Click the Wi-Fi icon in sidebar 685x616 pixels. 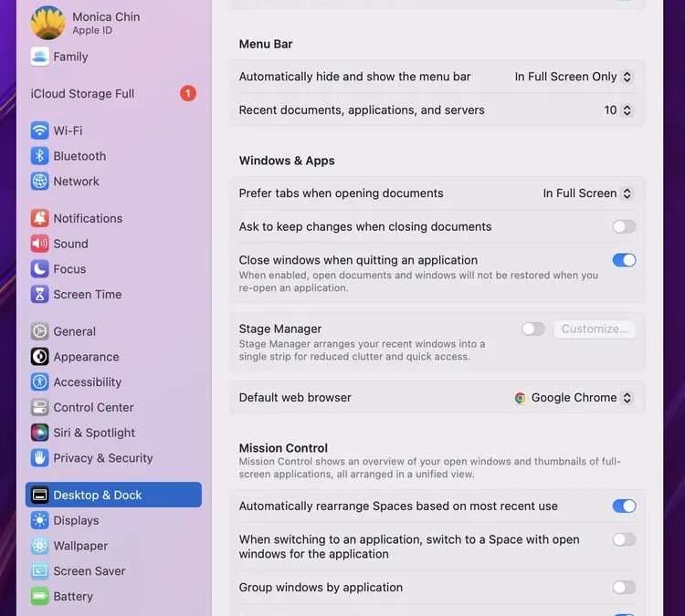(x=39, y=131)
